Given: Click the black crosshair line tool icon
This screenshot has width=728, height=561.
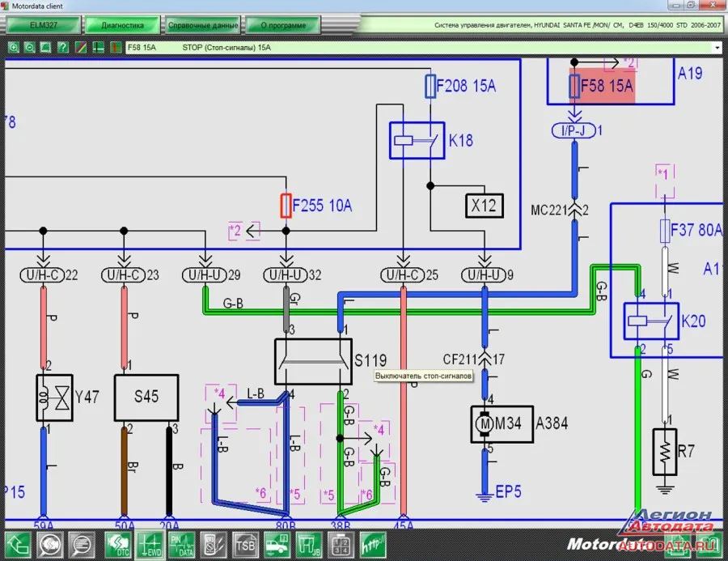Looking at the screenshot, I should (98, 47).
